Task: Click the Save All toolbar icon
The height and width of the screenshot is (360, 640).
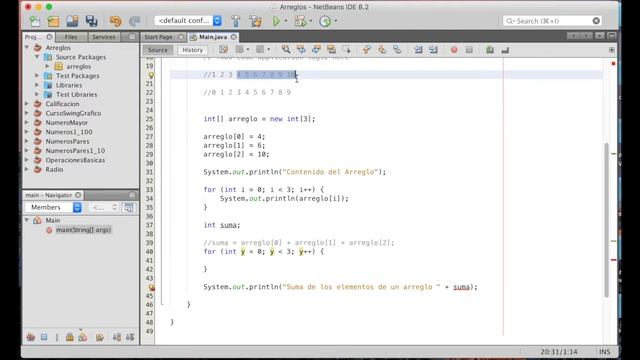Action: 91,21
